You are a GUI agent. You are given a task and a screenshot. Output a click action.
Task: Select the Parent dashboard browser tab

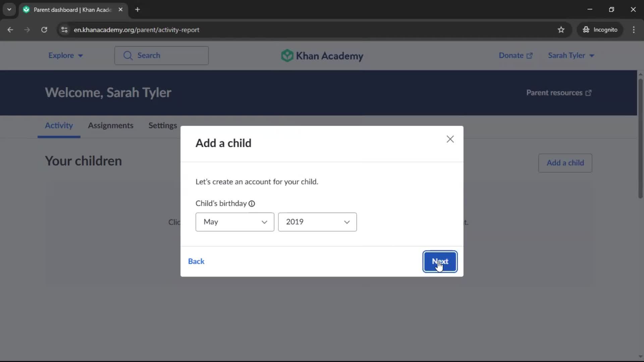[73, 10]
